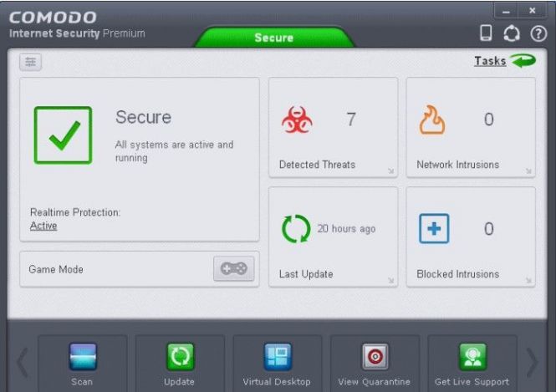Close the Comodo window
Viewport: 556px width, 392px height.
click(x=532, y=11)
